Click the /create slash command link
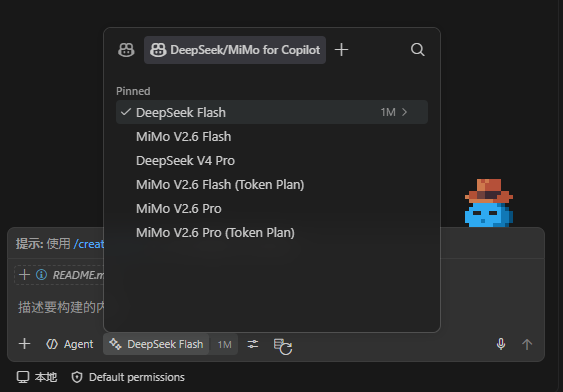563x392 pixels. pos(89,244)
